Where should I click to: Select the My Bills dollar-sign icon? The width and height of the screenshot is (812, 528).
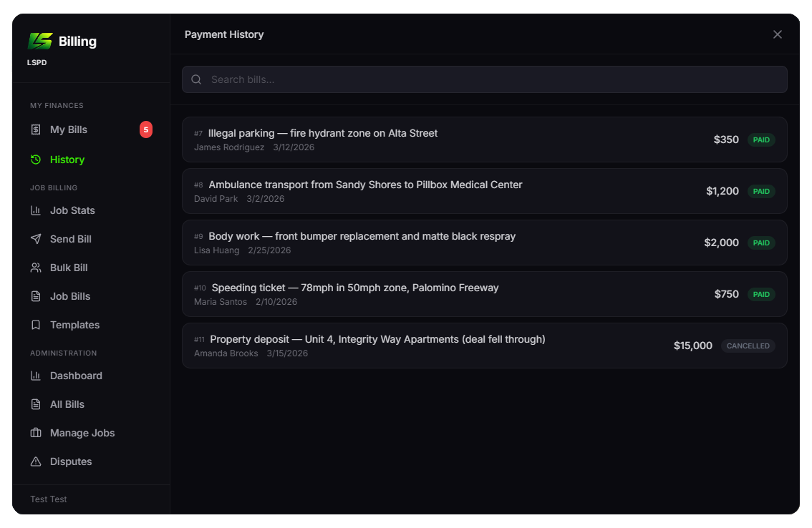(35, 129)
